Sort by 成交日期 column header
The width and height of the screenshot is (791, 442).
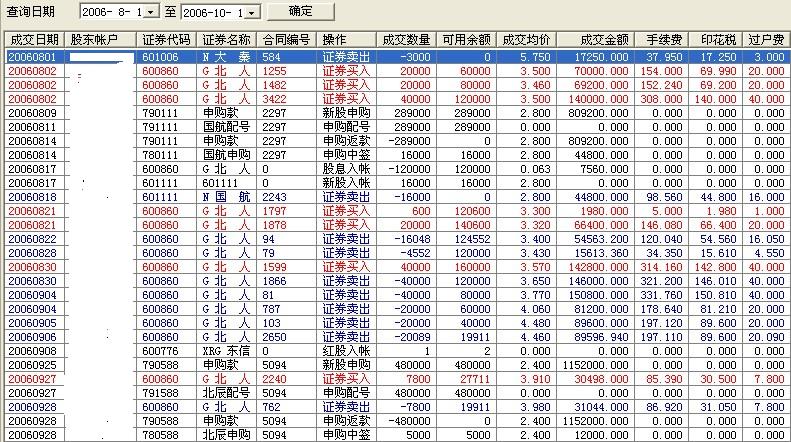(34, 39)
